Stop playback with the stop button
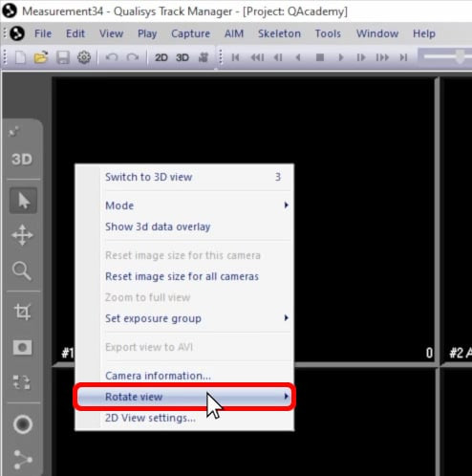This screenshot has height=476, width=472. [x=320, y=57]
